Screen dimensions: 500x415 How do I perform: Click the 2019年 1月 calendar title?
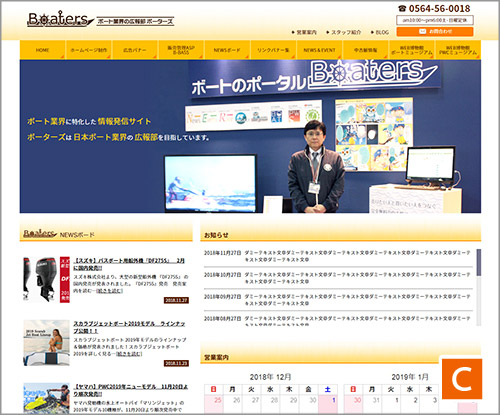click(x=410, y=377)
